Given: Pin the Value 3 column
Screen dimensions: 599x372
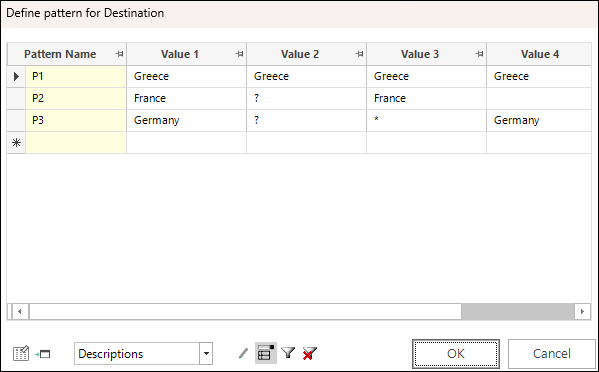Looking at the screenshot, I should pyautogui.click(x=479, y=54).
